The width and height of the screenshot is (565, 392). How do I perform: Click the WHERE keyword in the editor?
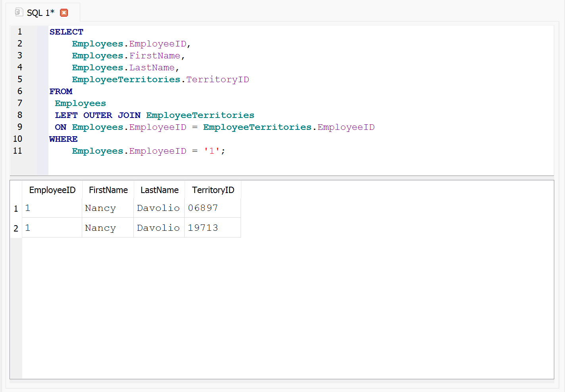[64, 139]
